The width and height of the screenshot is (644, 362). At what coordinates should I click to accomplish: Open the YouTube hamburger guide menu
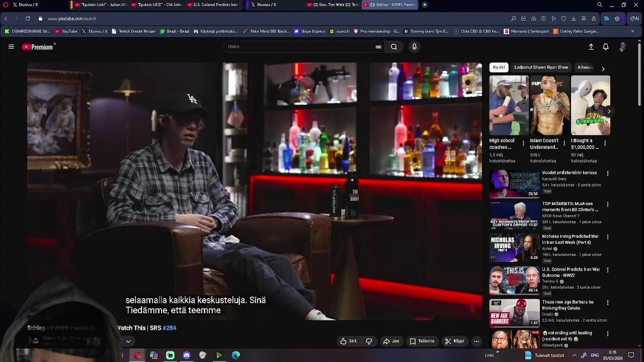[x=11, y=47]
